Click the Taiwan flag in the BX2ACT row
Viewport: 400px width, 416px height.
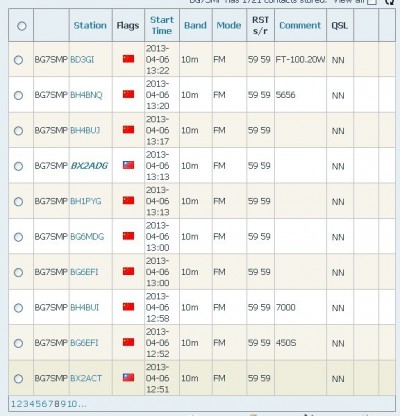(x=128, y=377)
